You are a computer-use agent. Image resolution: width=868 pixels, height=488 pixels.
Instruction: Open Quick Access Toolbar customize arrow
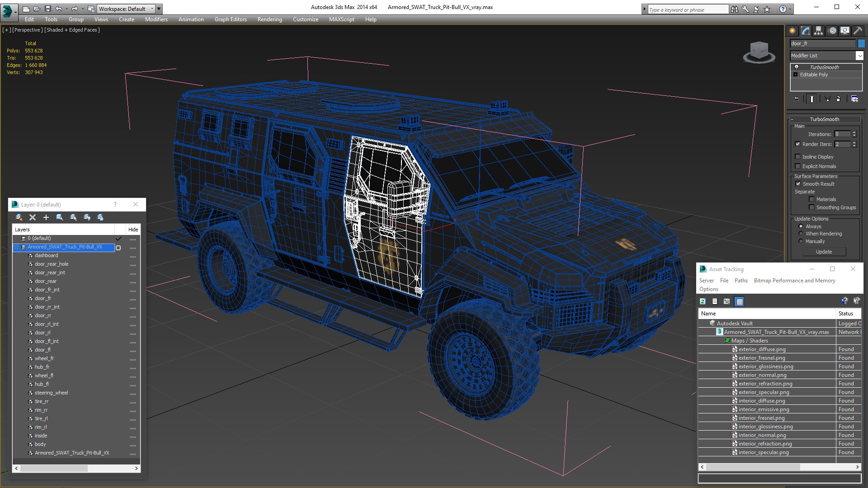click(159, 9)
